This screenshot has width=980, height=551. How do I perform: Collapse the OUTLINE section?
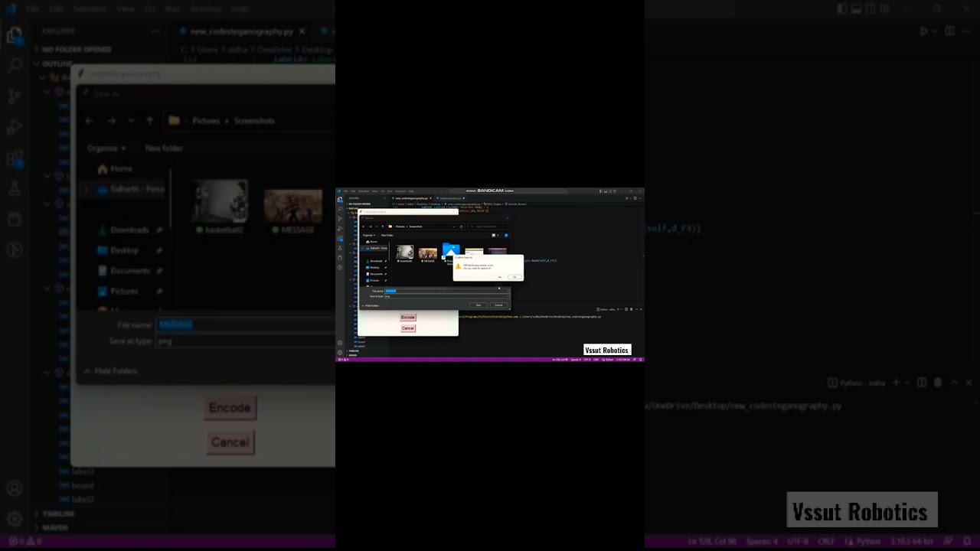[x=354, y=207]
